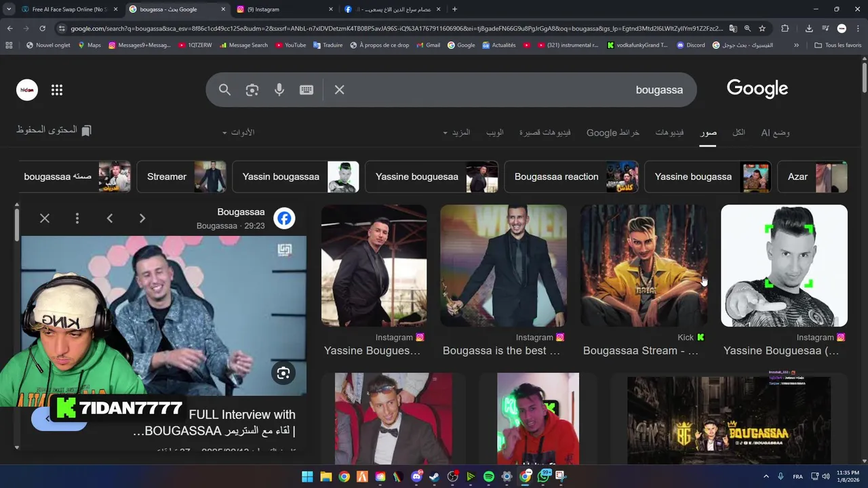Select the Yassine bougassa filter chip

[707, 176]
